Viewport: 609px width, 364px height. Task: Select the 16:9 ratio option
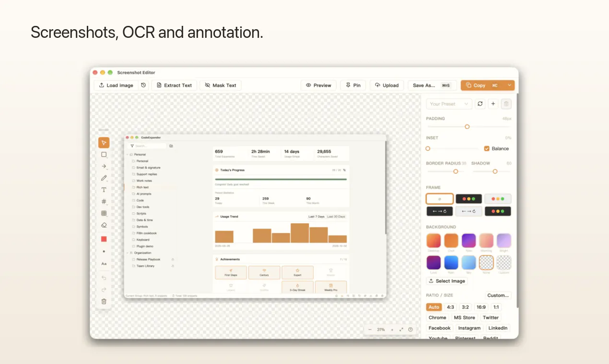coord(481,307)
